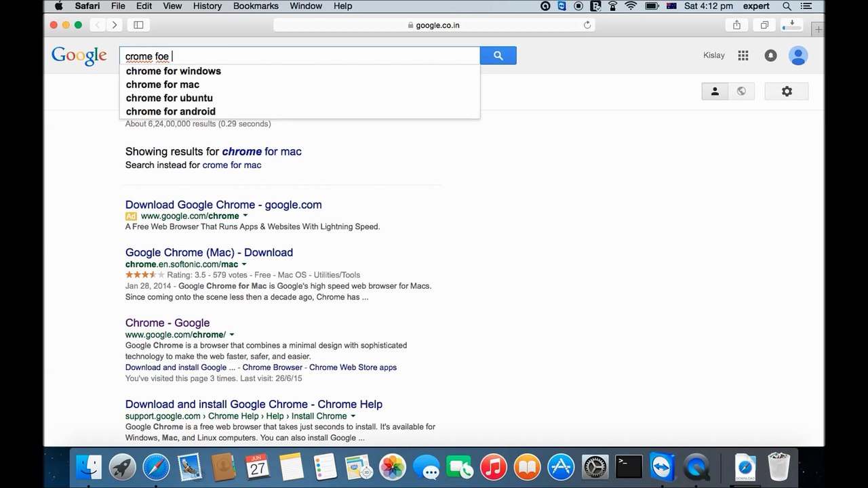This screenshot has height=488, width=868.
Task: Expand the support.google.com result arrow
Action: tap(353, 415)
